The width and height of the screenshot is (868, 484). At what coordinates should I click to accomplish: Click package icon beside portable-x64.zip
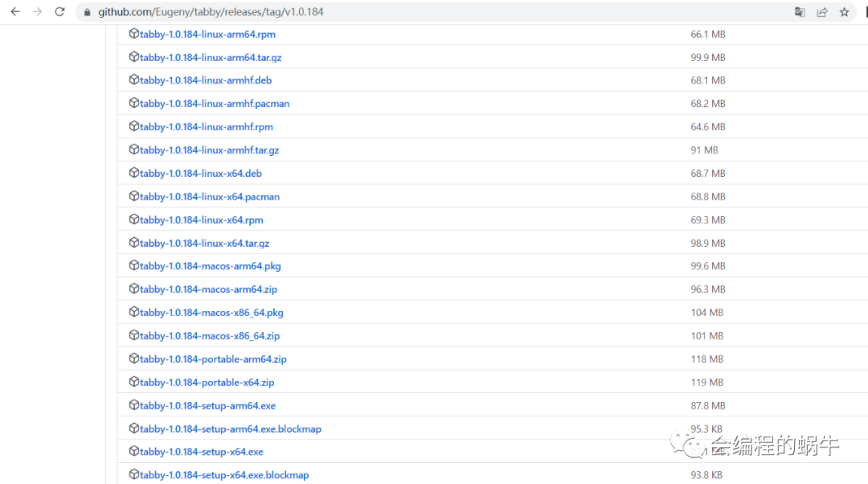133,382
